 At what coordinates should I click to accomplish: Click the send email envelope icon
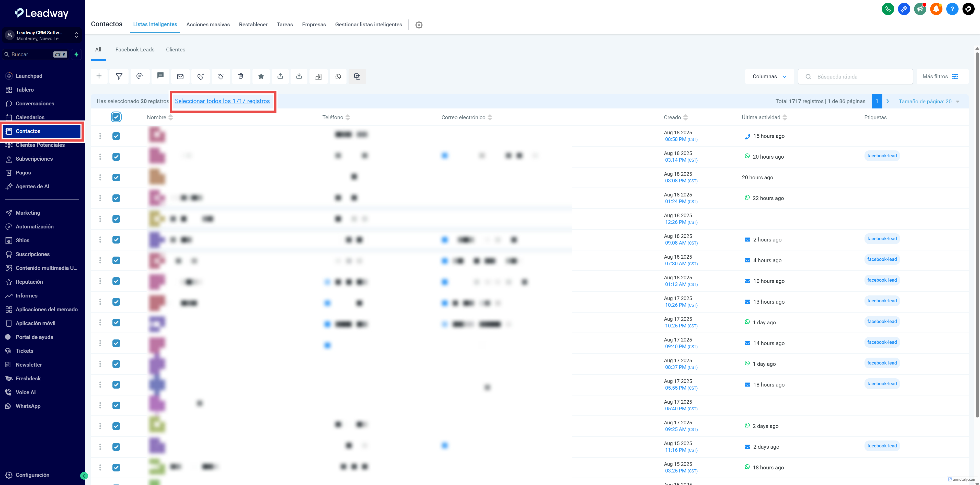pyautogui.click(x=180, y=76)
